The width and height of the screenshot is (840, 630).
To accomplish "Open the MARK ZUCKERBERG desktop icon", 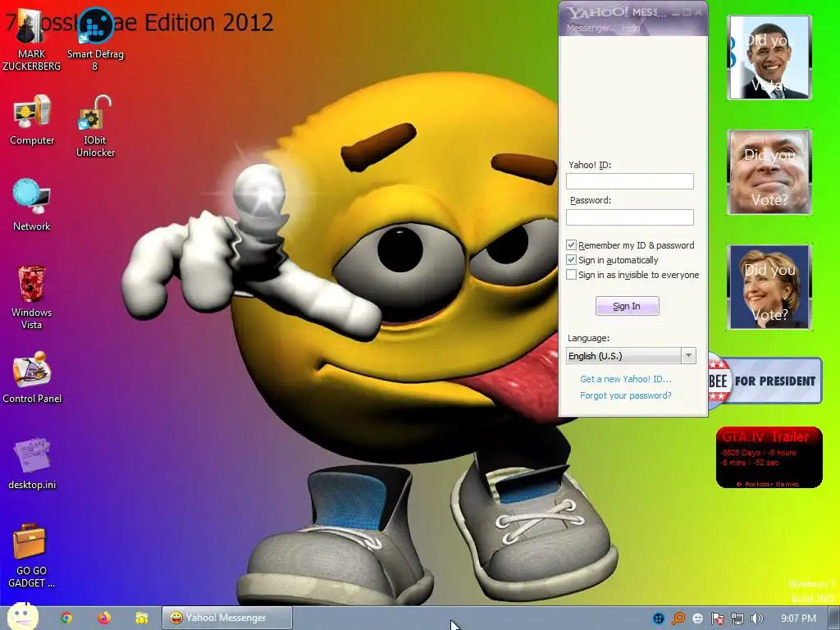I will pyautogui.click(x=31, y=40).
